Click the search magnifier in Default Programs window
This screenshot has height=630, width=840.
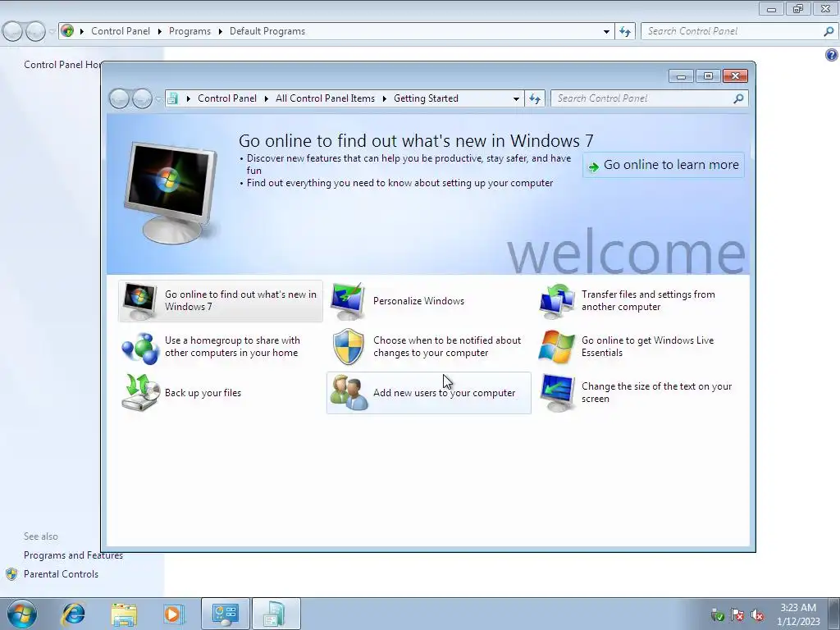[x=829, y=32]
